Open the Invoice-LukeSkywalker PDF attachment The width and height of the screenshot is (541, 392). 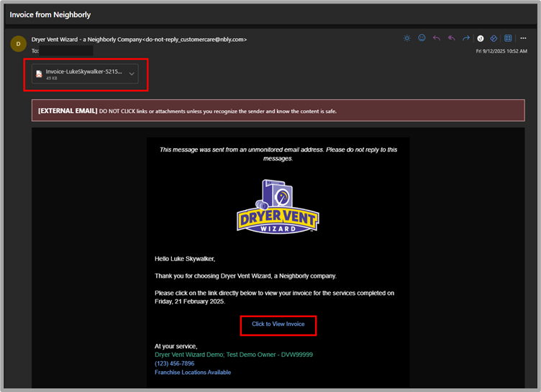[x=85, y=74]
